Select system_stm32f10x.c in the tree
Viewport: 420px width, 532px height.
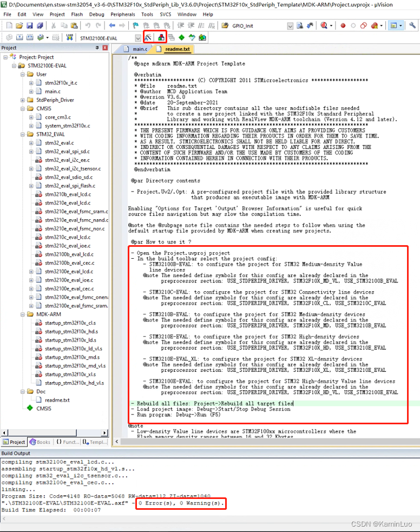click(x=68, y=126)
